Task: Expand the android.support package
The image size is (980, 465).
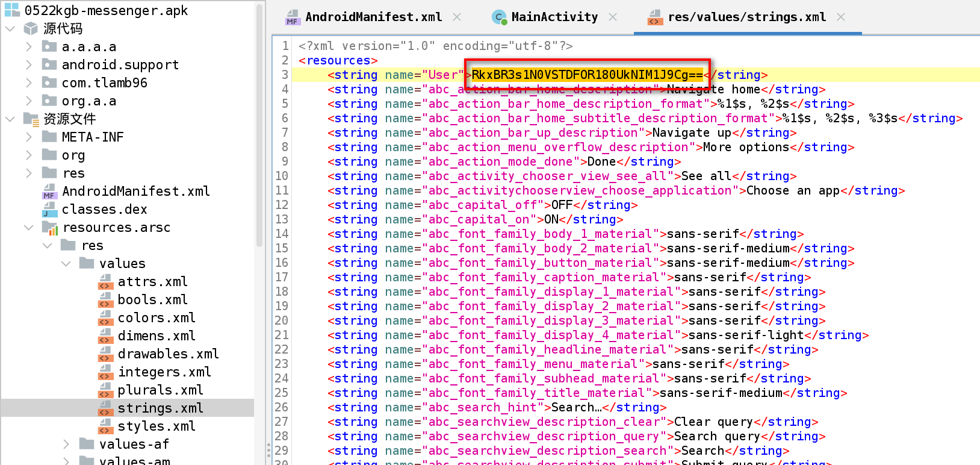Action: [x=29, y=64]
